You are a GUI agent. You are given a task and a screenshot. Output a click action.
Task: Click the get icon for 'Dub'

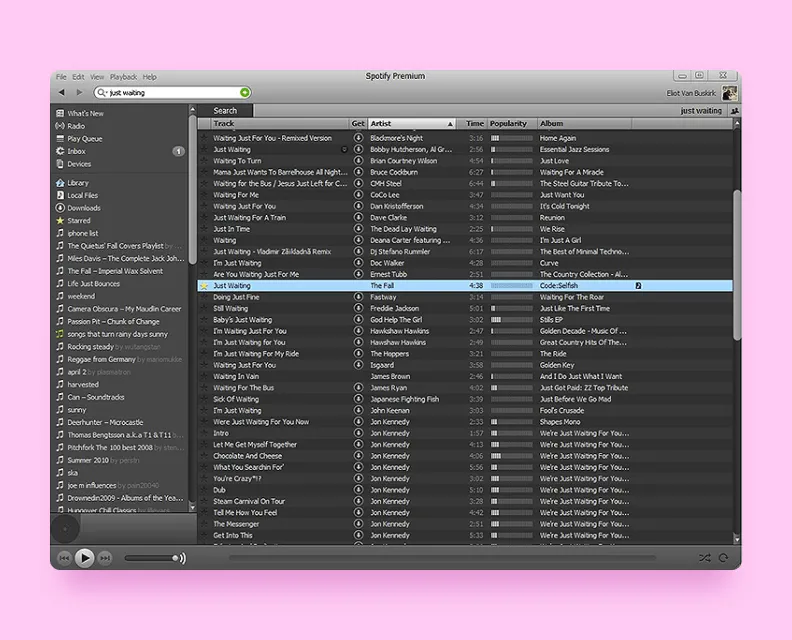coord(358,490)
